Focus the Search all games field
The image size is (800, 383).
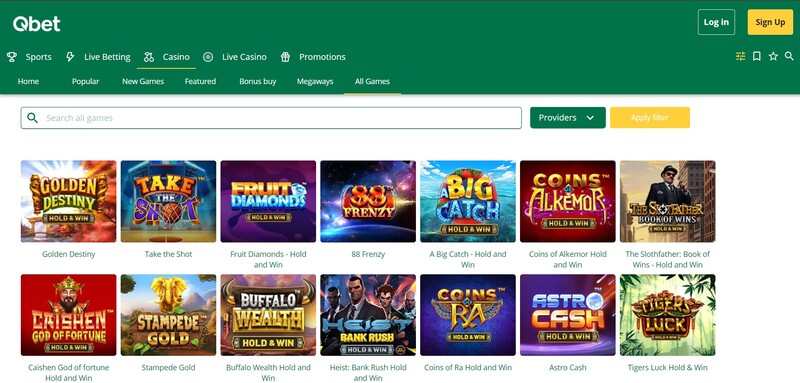coord(271,118)
